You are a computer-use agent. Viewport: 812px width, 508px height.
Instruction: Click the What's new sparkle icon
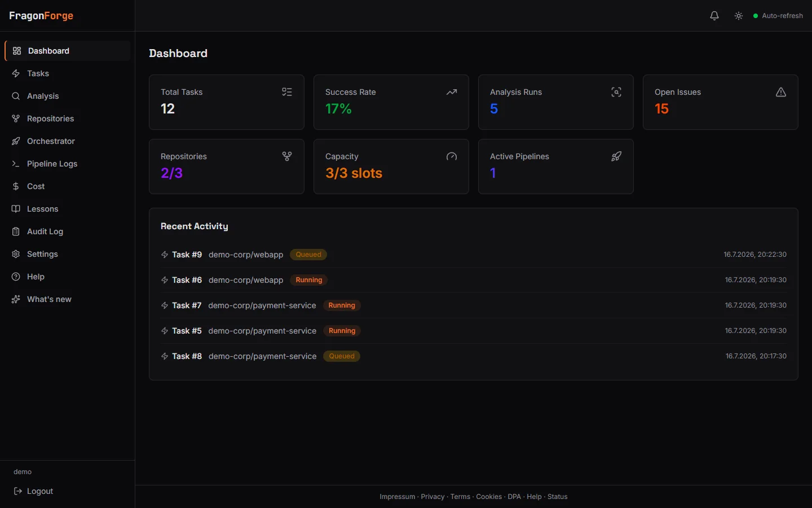[16, 299]
